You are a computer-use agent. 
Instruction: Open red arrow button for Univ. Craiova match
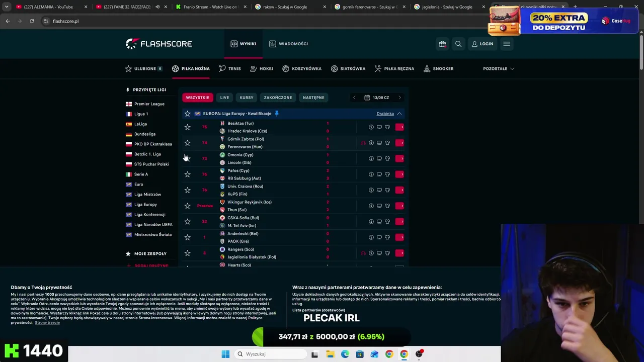click(399, 190)
